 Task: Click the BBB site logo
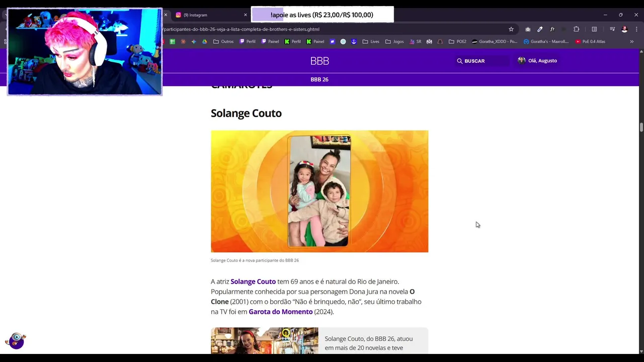point(319,61)
